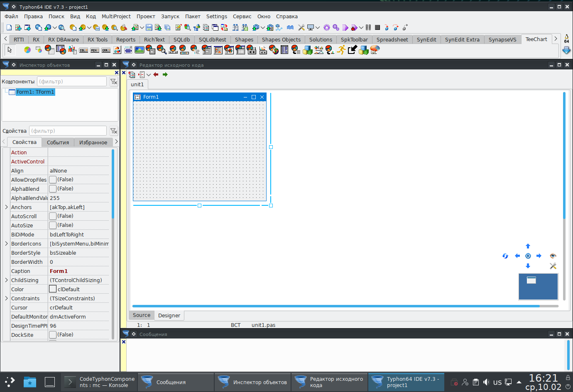Viewport: 573px width, 392px height.
Task: Click the clock in the system tray
Action: [543, 382]
